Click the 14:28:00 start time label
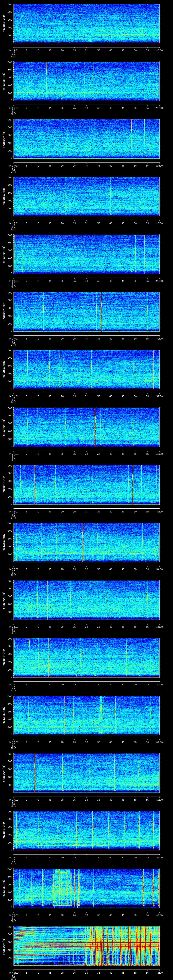The image size is (173, 980). point(13,281)
